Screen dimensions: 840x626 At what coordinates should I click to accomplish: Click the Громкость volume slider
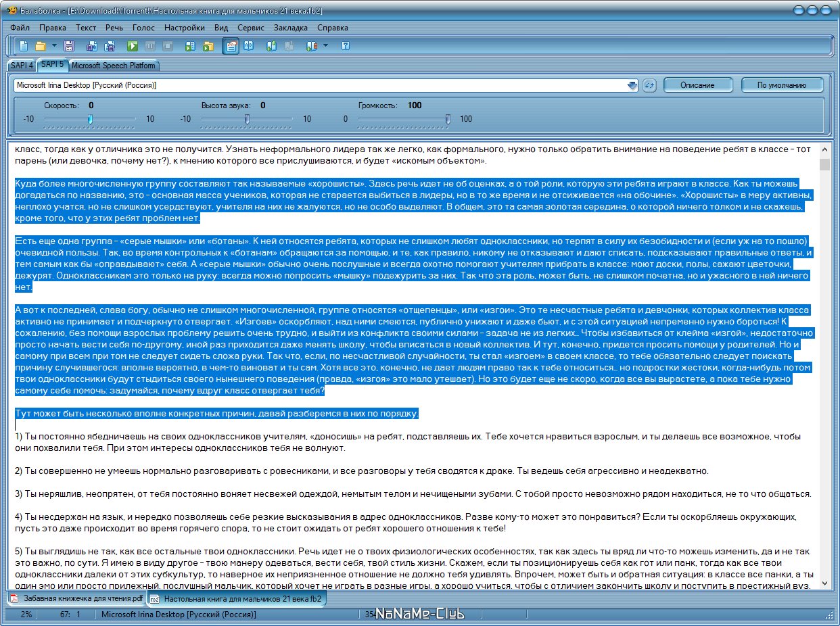pyautogui.click(x=404, y=119)
